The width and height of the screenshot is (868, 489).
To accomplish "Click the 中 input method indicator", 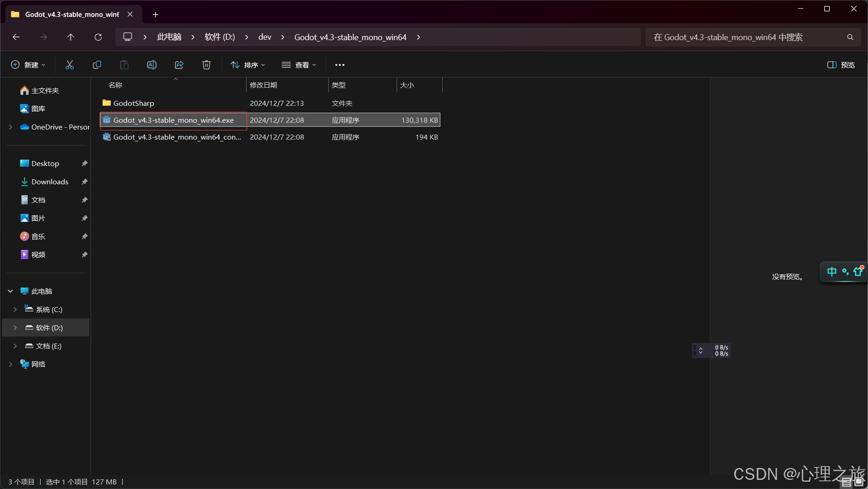I will (x=832, y=271).
